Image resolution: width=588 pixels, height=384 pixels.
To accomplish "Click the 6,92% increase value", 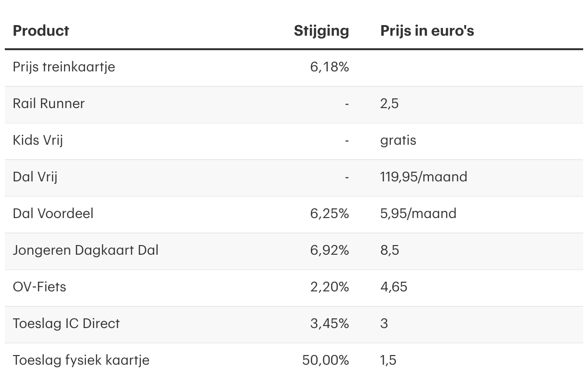I will [330, 250].
